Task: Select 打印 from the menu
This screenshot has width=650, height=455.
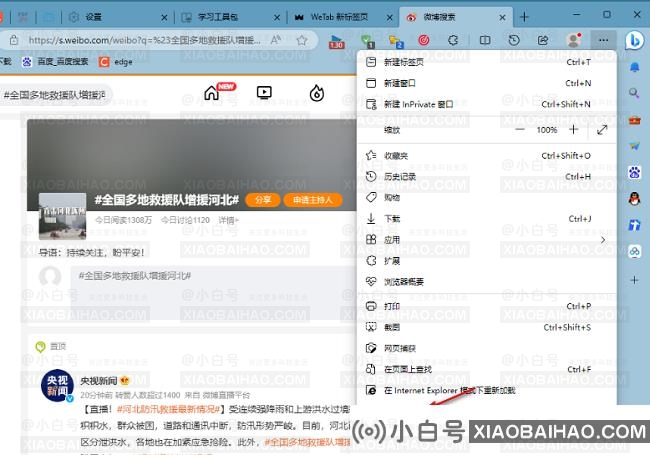Action: (487, 306)
